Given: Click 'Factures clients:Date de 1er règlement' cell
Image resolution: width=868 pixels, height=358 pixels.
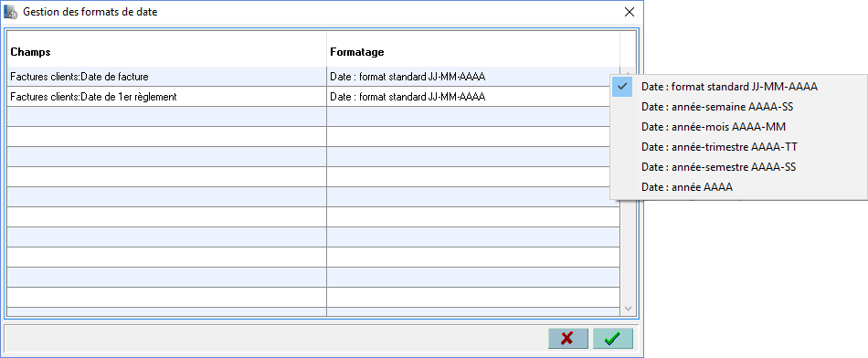Looking at the screenshot, I should point(166,97).
